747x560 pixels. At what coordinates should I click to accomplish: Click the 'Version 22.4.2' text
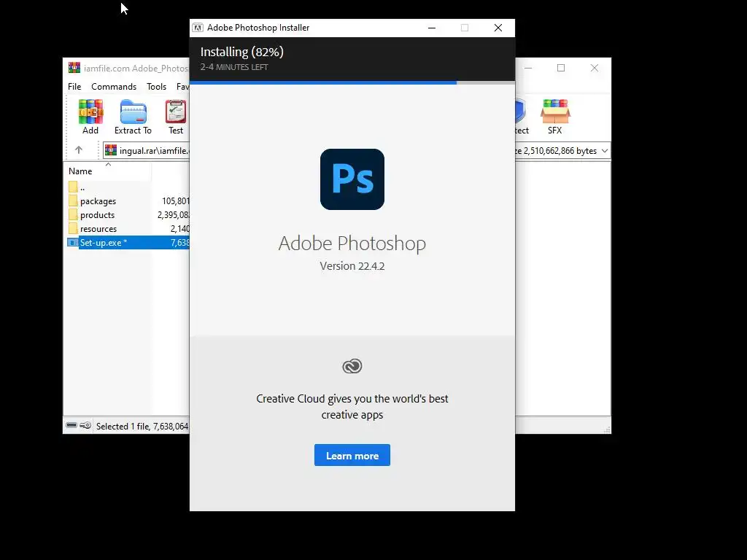point(352,265)
